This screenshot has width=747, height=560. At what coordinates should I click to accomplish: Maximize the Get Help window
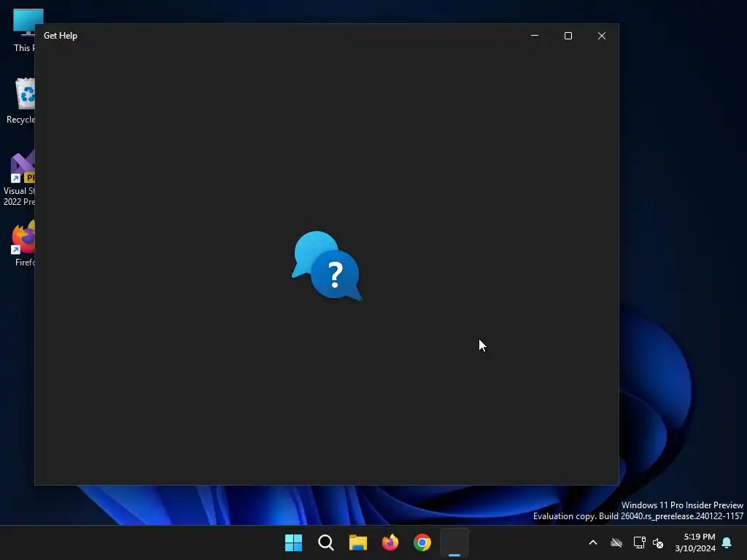pos(568,36)
